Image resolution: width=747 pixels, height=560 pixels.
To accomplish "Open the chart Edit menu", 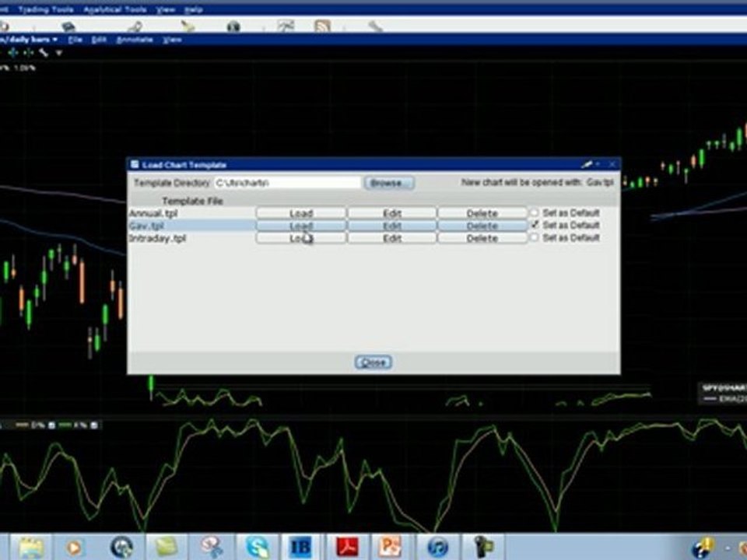I will [99, 40].
